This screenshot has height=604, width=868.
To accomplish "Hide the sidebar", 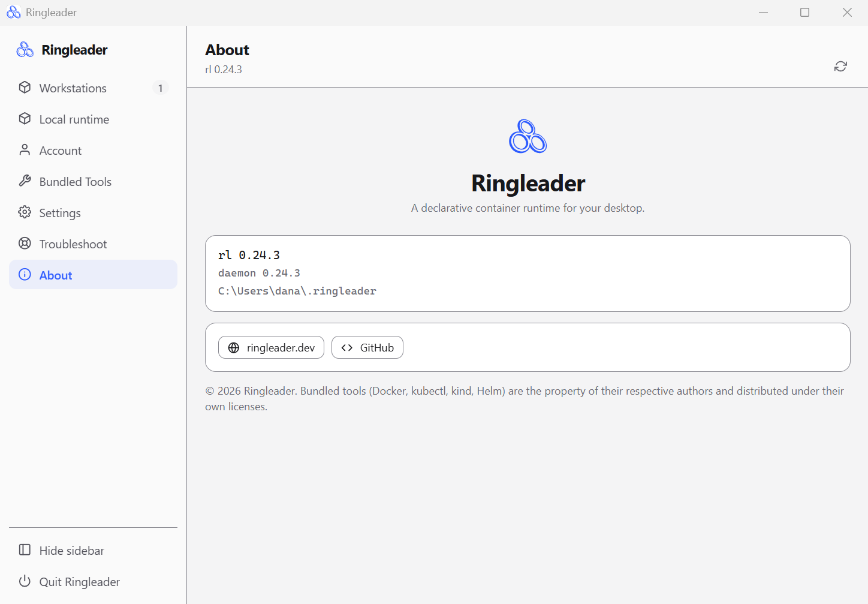I will (x=93, y=550).
